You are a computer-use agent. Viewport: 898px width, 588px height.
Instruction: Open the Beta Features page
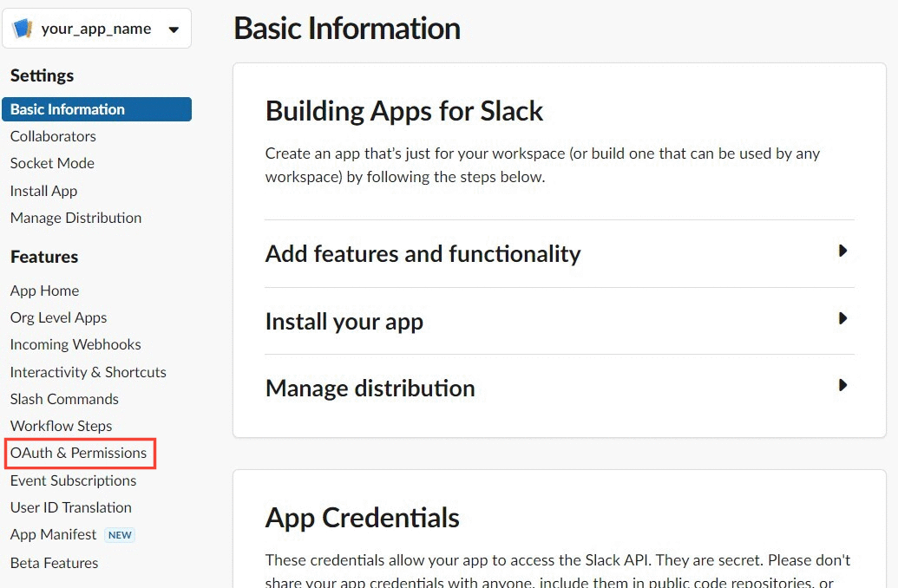[x=54, y=563]
